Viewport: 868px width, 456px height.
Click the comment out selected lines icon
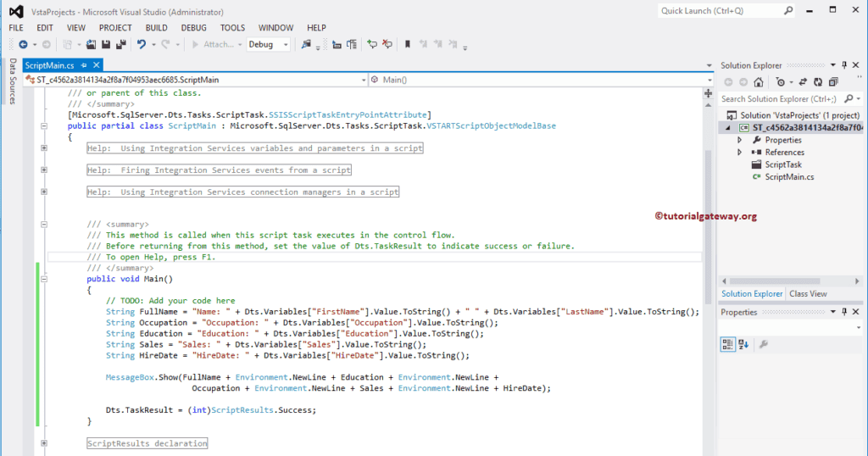click(372, 44)
